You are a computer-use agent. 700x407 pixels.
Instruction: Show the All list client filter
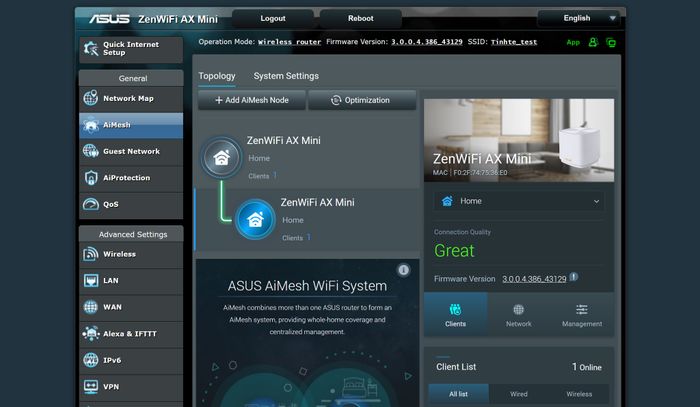(x=458, y=394)
